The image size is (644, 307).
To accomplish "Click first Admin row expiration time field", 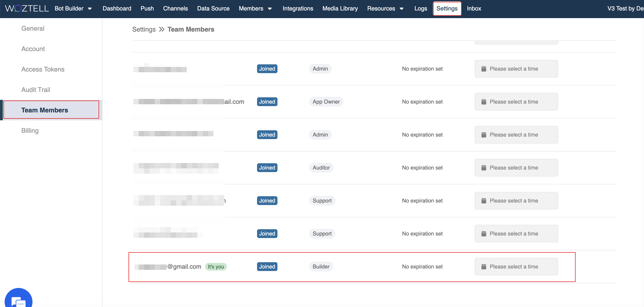I will point(516,69).
